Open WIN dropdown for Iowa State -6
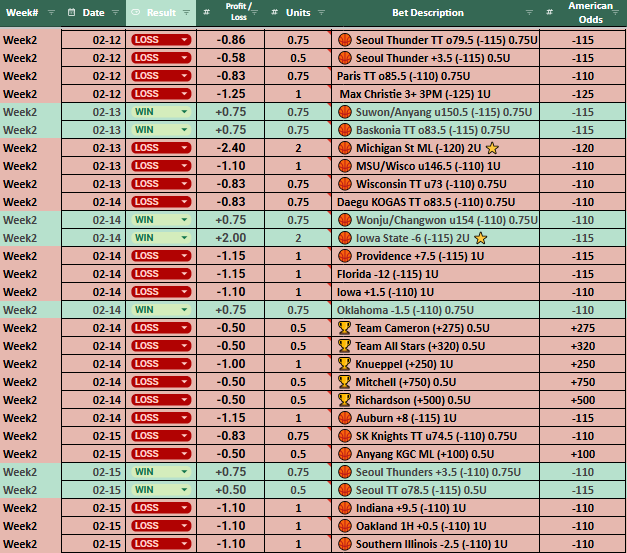 click(184, 238)
